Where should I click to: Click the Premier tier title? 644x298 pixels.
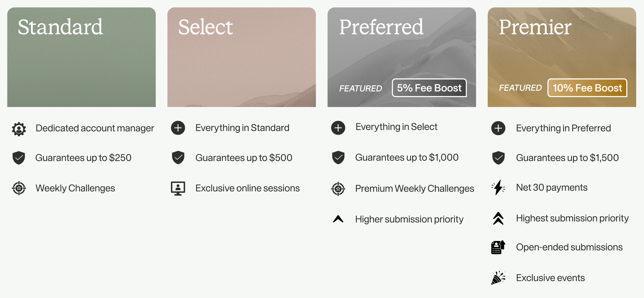point(535,27)
